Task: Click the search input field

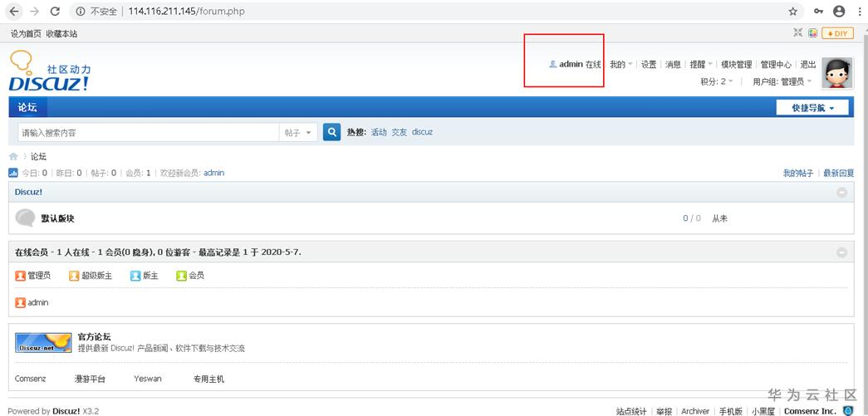Action: (x=149, y=133)
